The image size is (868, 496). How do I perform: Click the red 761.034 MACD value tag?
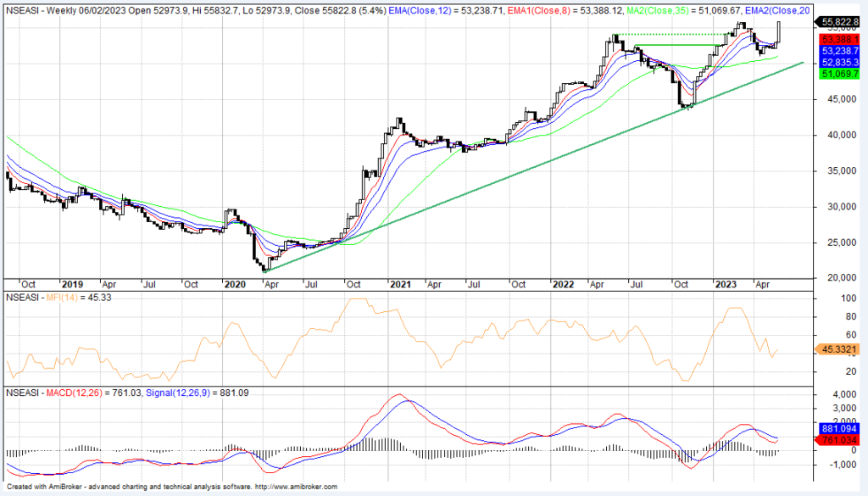(x=838, y=440)
